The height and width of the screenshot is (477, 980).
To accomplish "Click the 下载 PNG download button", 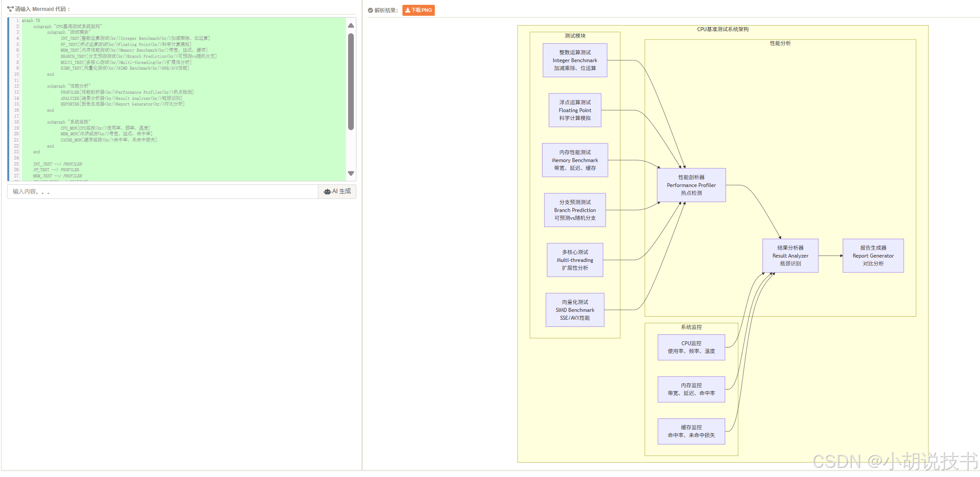I will pyautogui.click(x=418, y=10).
